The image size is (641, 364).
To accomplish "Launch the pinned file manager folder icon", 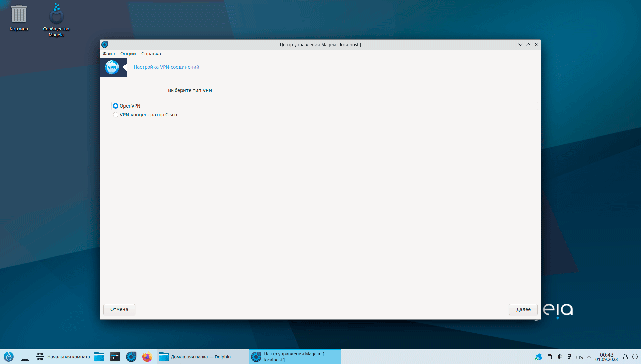I will pyautogui.click(x=99, y=357).
